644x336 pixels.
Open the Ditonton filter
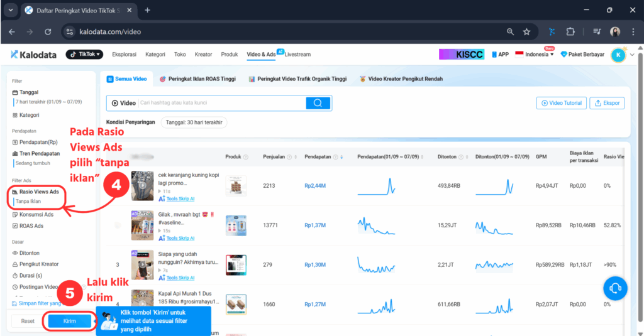(26, 253)
